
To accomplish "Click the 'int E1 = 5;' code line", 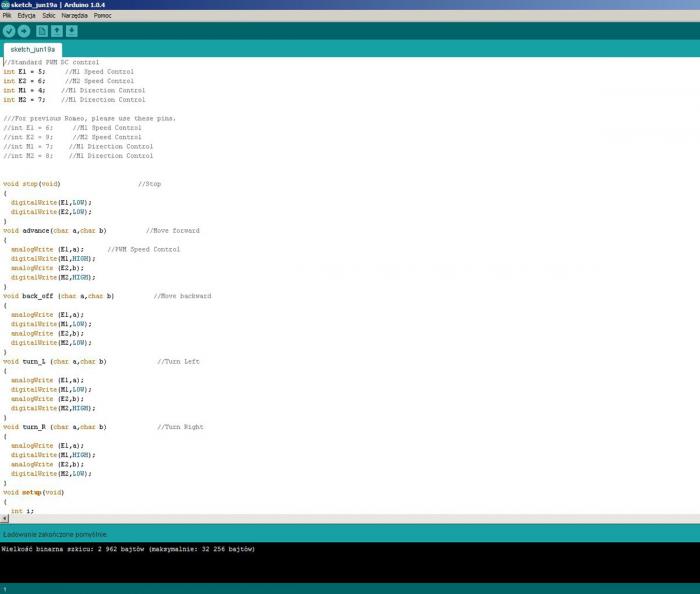I will [25, 72].
